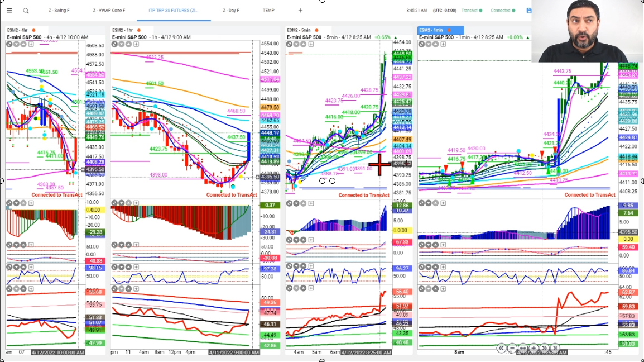The width and height of the screenshot is (644, 362).
Task: Switch to the Z - Swing F tab
Action: point(60,11)
